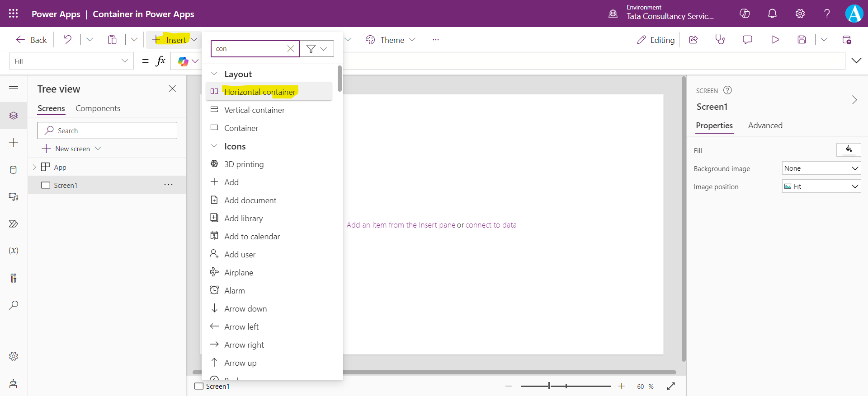Click the Save disk icon
This screenshot has height=396, width=868.
pos(802,40)
